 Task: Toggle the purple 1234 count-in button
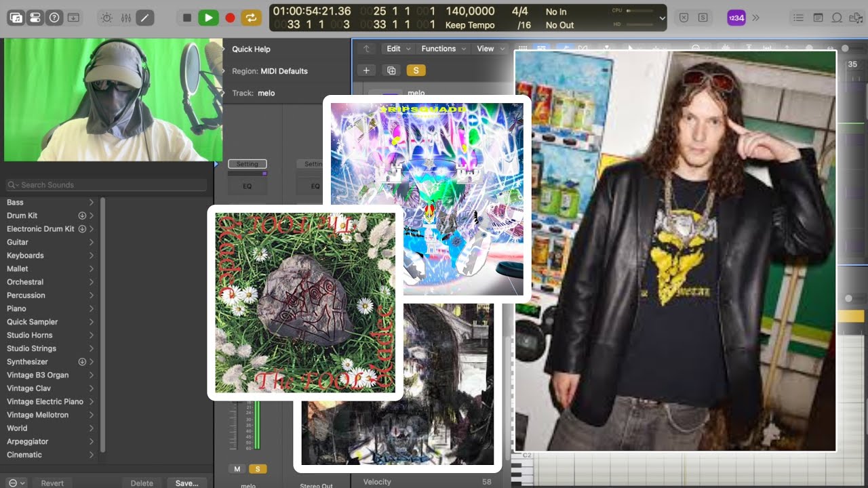coord(736,18)
